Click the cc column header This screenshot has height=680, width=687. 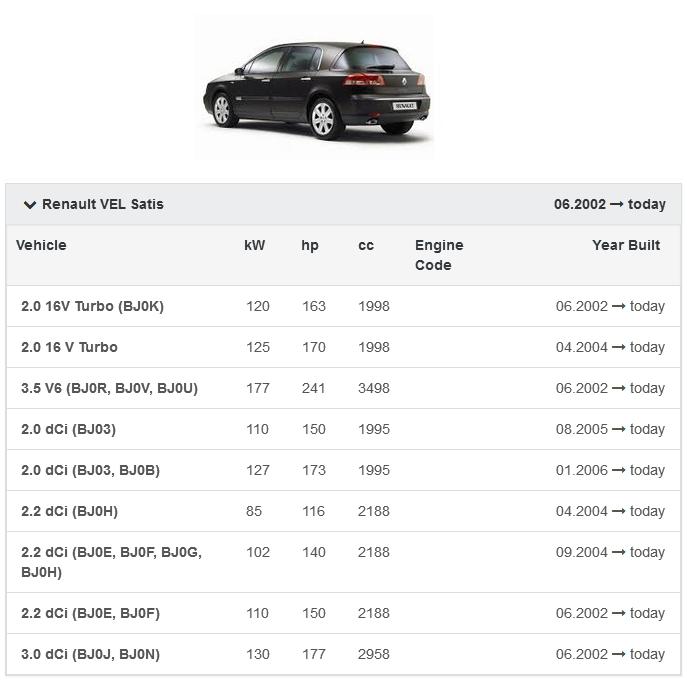coord(366,245)
